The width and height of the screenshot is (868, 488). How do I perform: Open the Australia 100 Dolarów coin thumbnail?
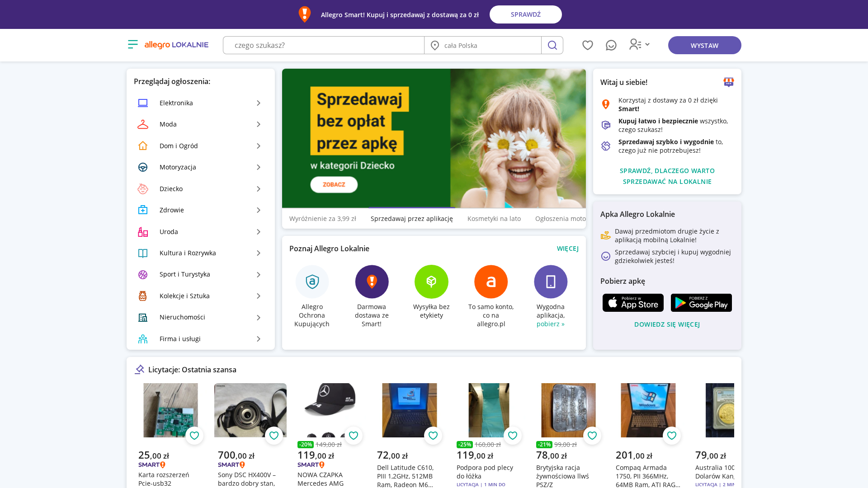(x=720, y=410)
